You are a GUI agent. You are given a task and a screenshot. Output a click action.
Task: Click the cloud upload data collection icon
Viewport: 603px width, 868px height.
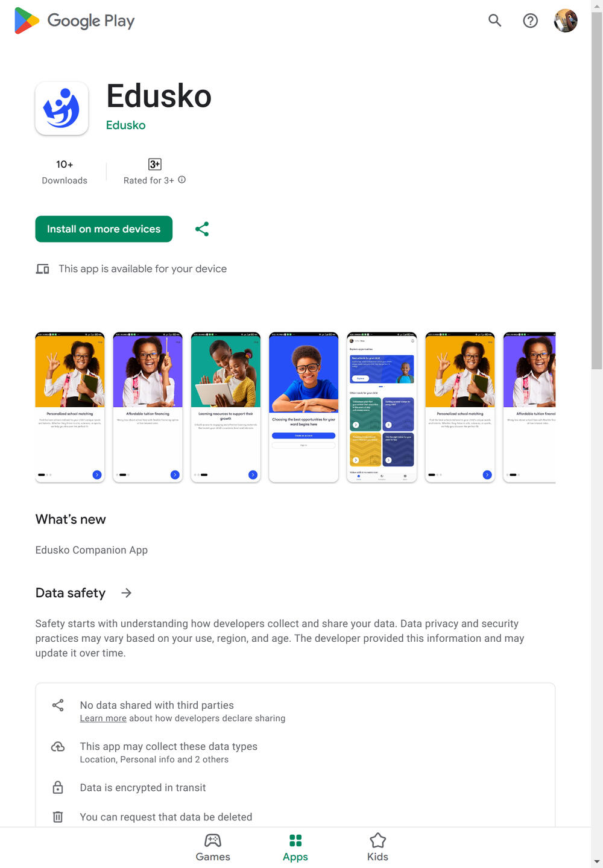tap(58, 747)
